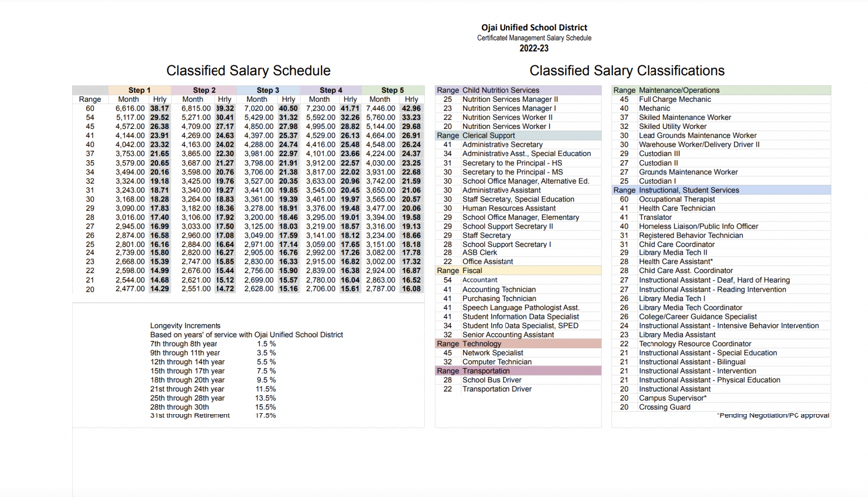Select the Instructional, Student Services header
The image size is (868, 497).
tap(688, 190)
